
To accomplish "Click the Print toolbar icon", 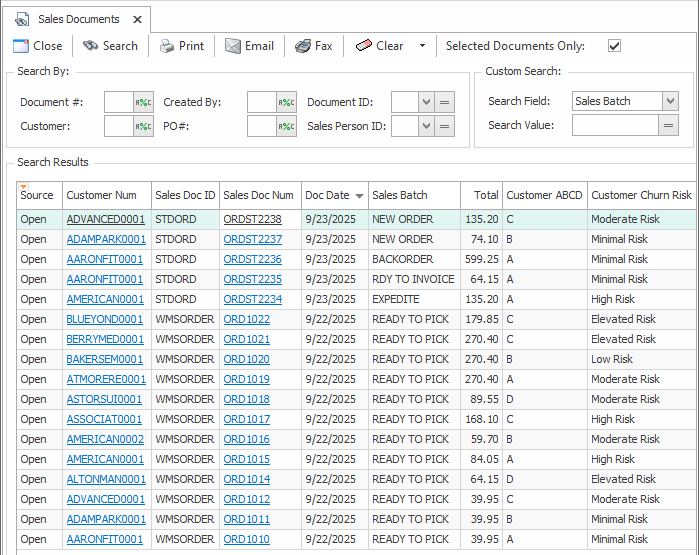I will (x=167, y=46).
